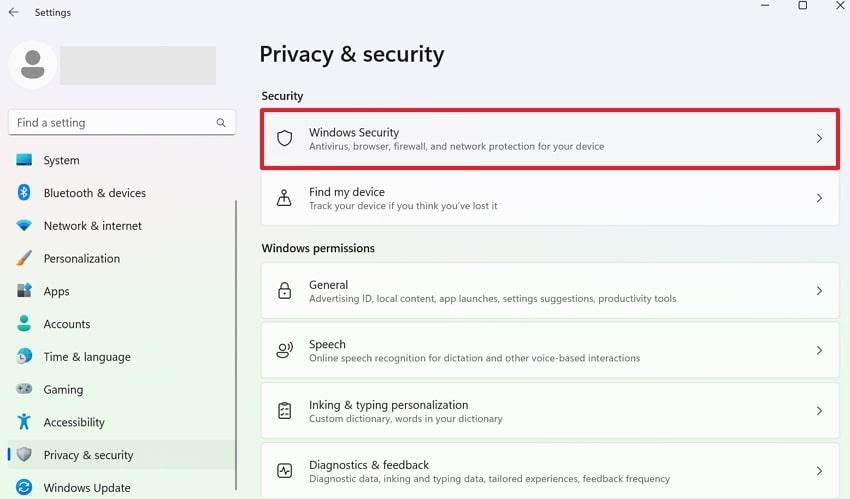
Task: Click the user profile avatar
Action: click(32, 65)
